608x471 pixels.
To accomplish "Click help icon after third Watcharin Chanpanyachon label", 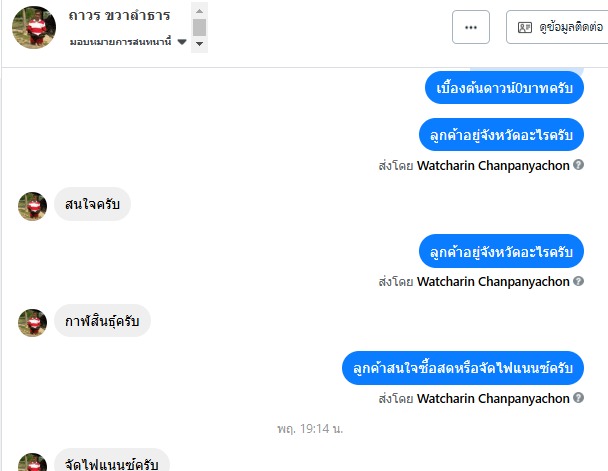I will pos(578,398).
